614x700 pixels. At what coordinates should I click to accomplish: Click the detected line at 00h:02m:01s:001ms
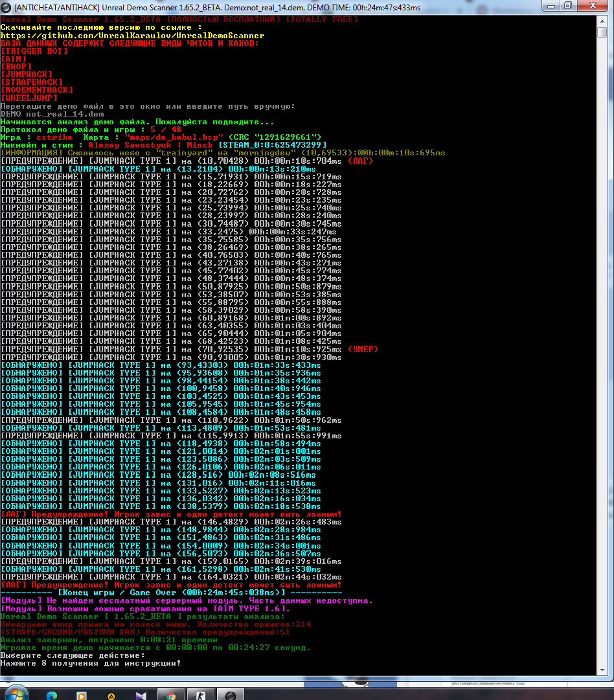click(x=161, y=451)
